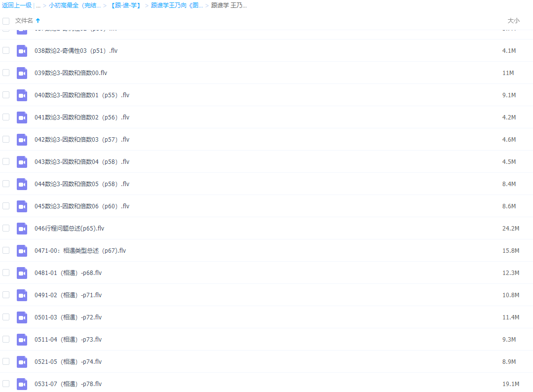Click the video icon for 044数论3-因数和倍数05
533x392 pixels.
click(22, 184)
